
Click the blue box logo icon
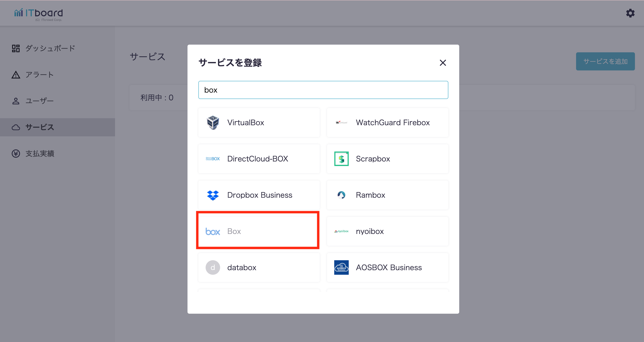pyautogui.click(x=213, y=231)
